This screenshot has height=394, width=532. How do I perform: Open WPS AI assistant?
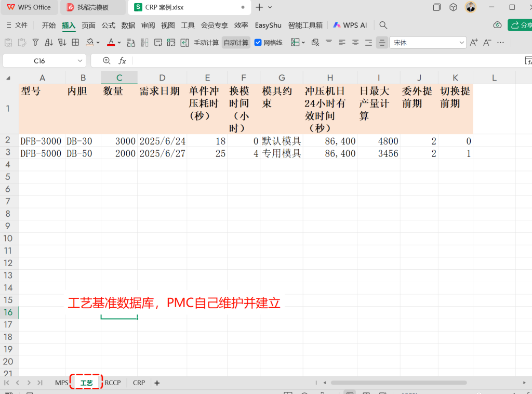(x=350, y=25)
